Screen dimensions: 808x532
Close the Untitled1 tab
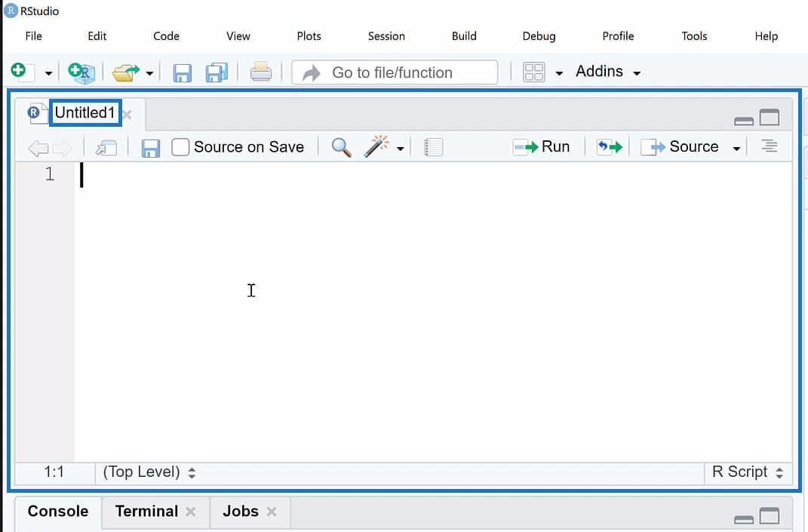[127, 115]
